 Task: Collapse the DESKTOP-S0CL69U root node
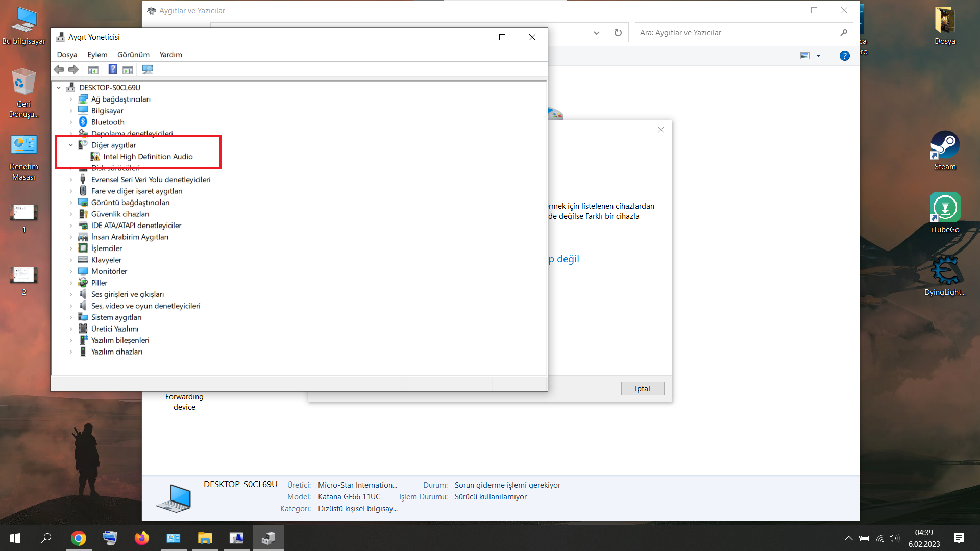click(x=59, y=88)
